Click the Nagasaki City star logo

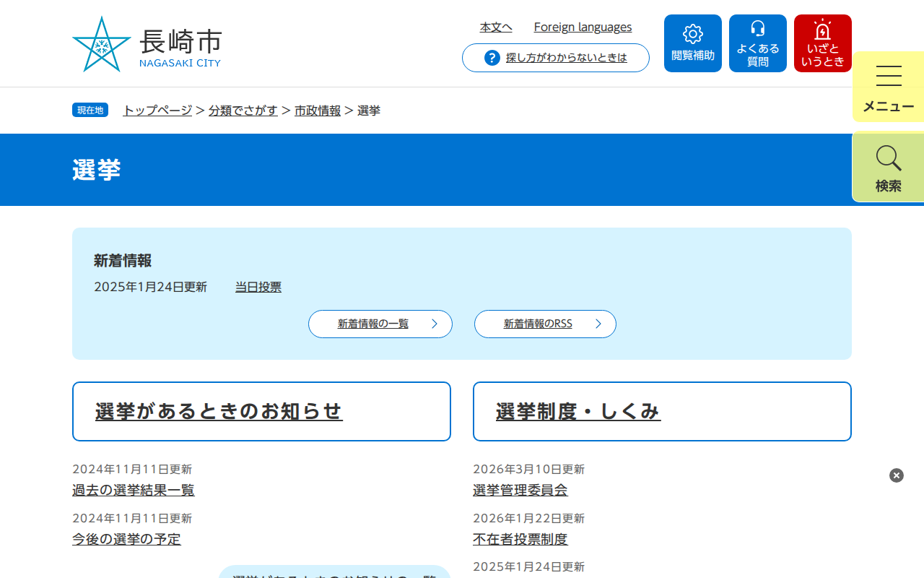[102, 45]
